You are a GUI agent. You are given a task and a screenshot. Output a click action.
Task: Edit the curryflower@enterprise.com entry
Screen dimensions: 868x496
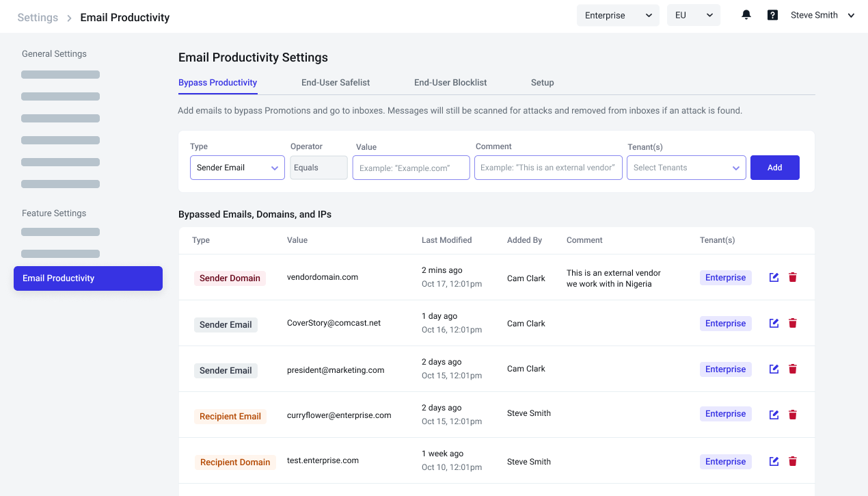pyautogui.click(x=774, y=415)
